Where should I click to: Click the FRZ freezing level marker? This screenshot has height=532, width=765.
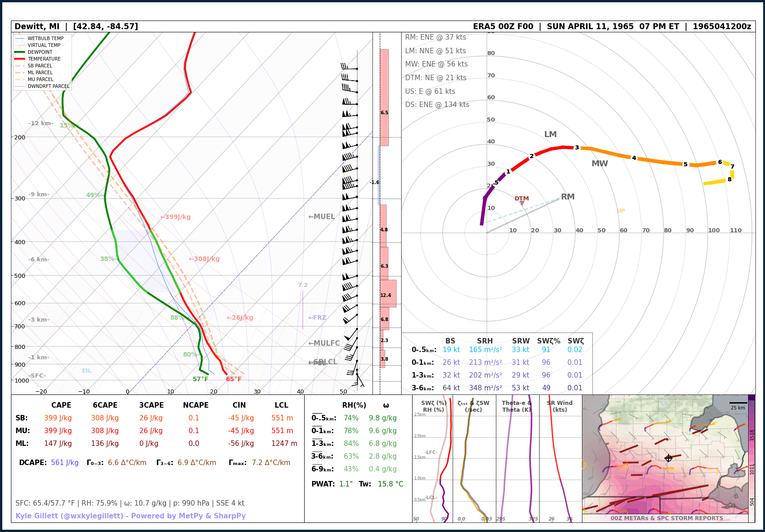(x=317, y=318)
